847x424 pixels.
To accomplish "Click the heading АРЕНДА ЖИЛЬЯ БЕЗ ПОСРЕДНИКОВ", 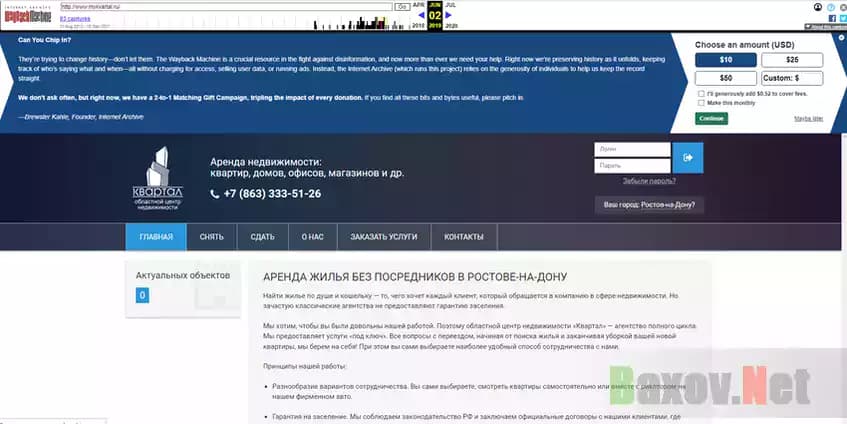I will 415,277.
